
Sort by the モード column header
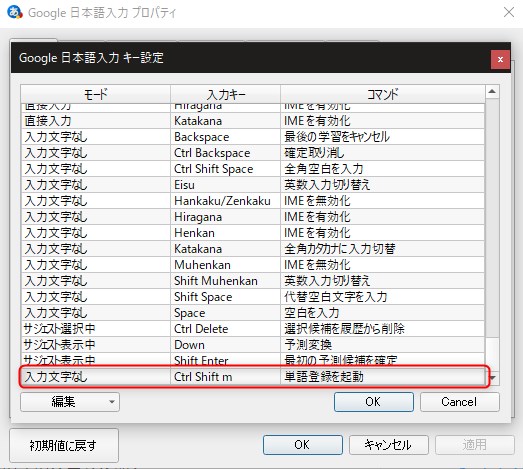tap(95, 94)
